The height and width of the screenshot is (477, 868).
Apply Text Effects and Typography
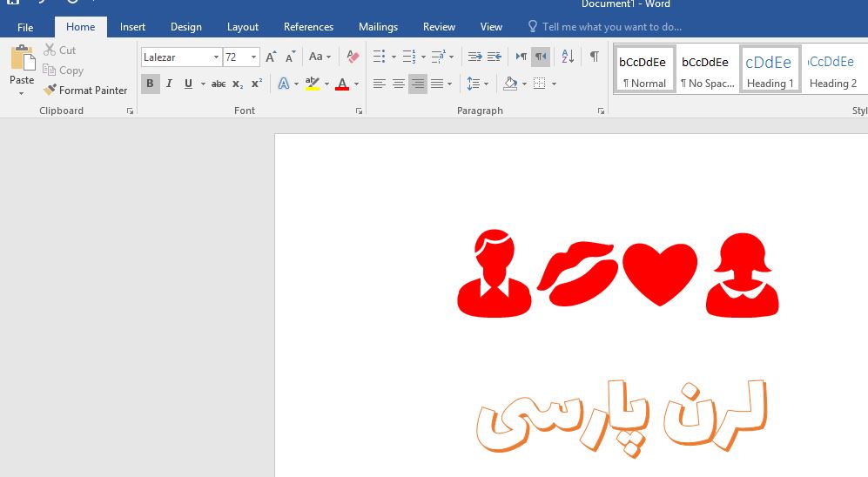coord(284,84)
